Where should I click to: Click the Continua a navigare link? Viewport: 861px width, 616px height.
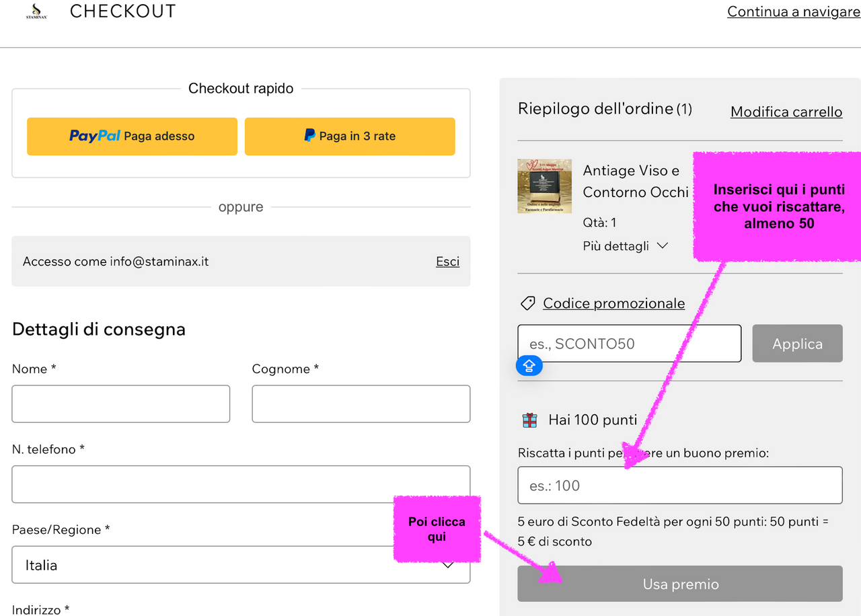(793, 12)
